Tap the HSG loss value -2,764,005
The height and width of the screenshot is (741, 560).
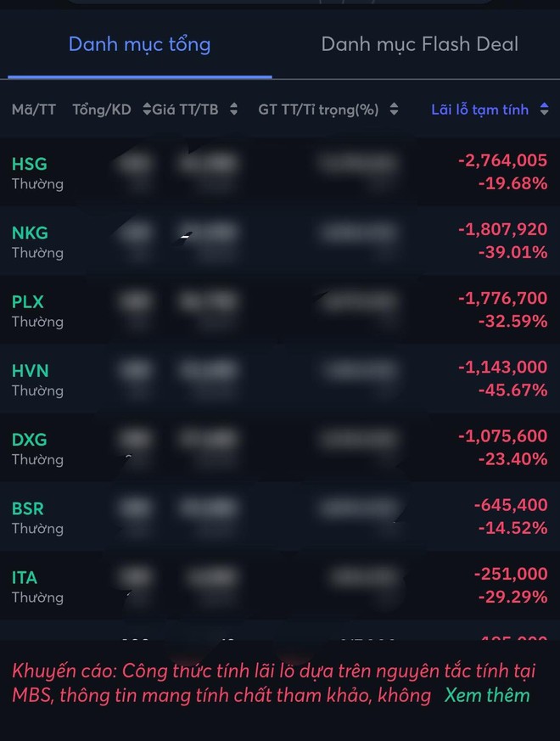click(501, 160)
